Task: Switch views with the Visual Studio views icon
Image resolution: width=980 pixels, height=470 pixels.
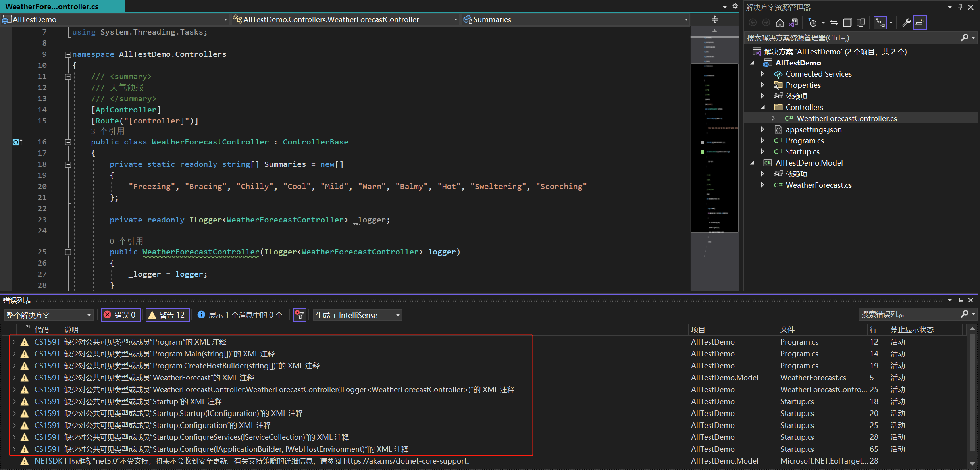Action: 793,23
